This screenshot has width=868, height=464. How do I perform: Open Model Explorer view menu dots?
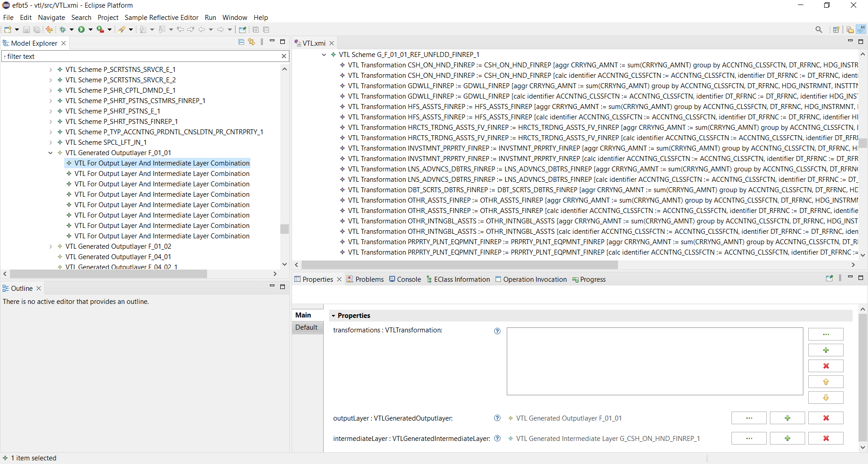(262, 42)
